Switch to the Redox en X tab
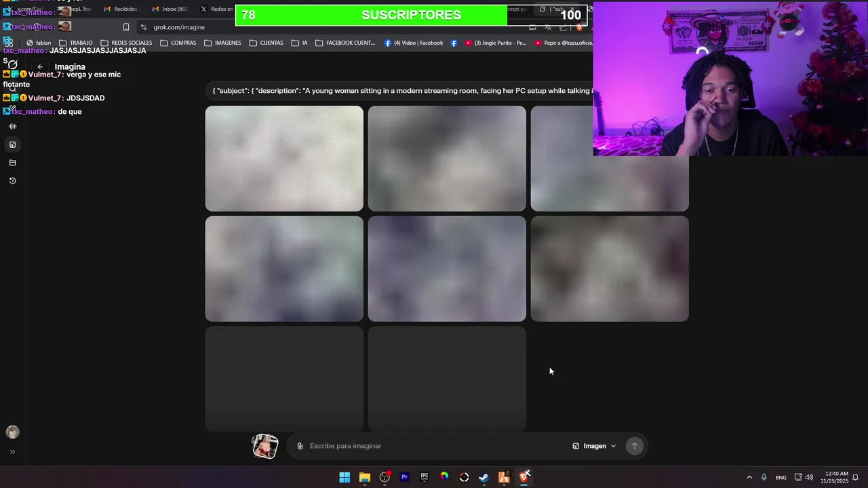This screenshot has width=868, height=488. pyautogui.click(x=217, y=9)
